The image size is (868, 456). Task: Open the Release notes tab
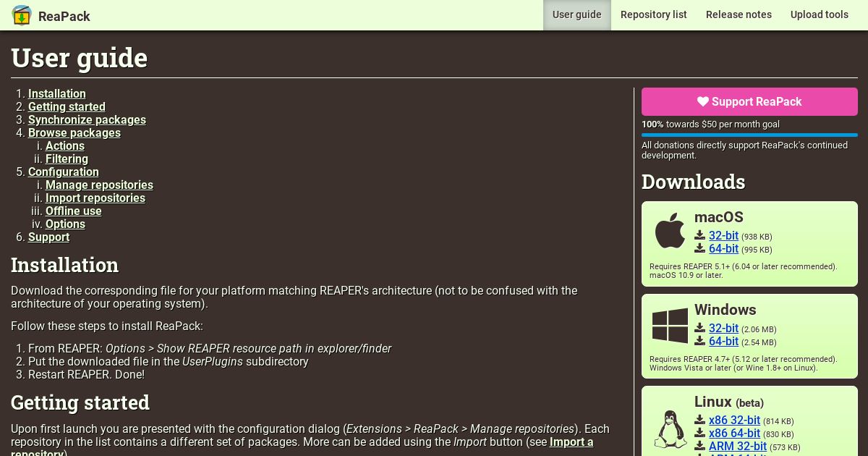coord(739,14)
